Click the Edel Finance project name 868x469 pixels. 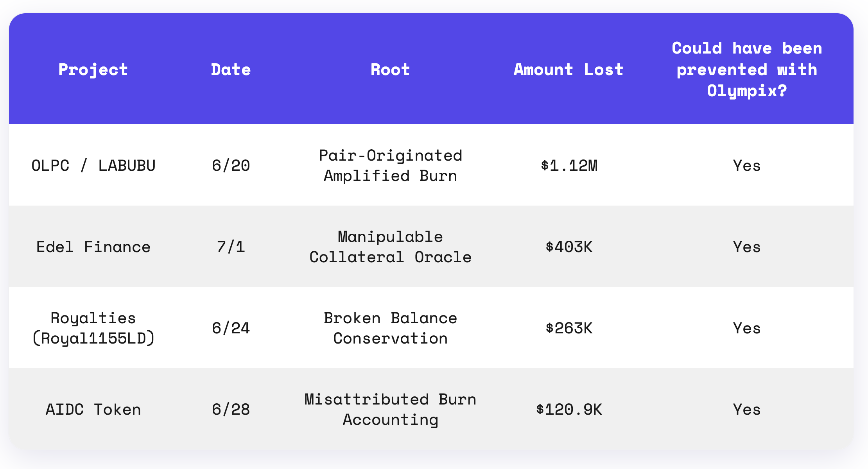(93, 247)
